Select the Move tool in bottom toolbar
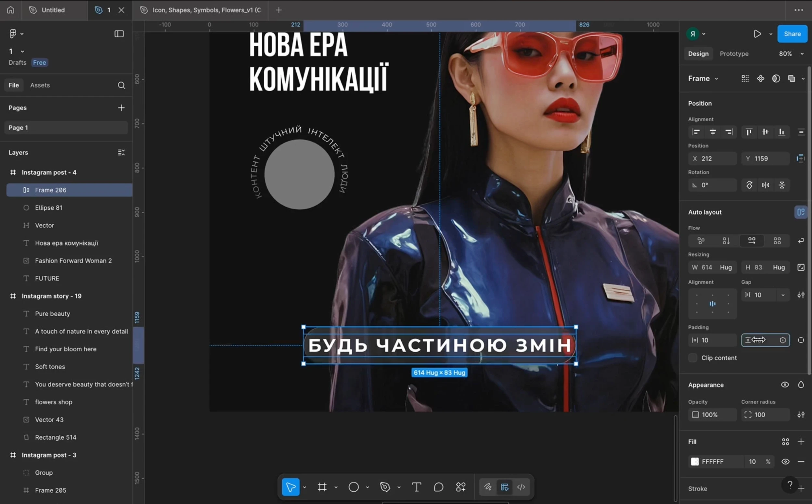The image size is (812, 504). pyautogui.click(x=290, y=487)
